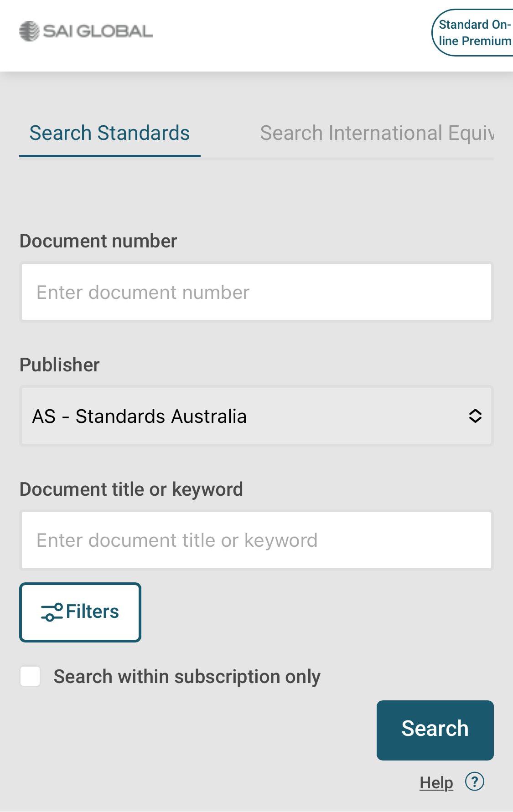
Task: Click the Filters sliders icon
Action: pyautogui.click(x=52, y=612)
